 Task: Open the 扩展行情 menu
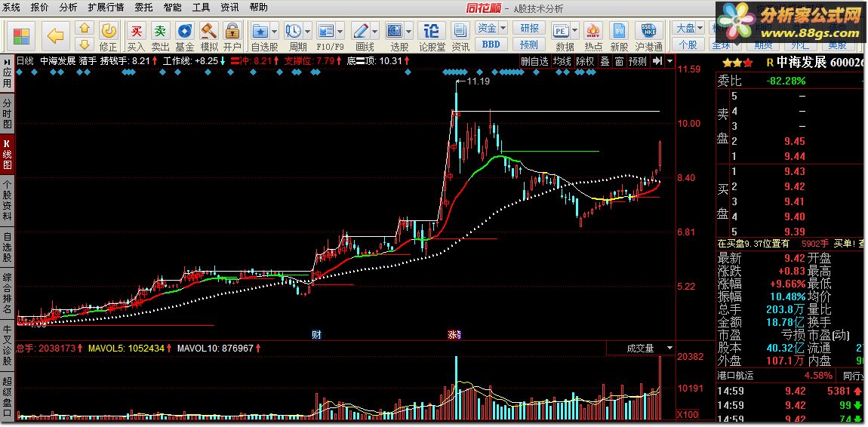click(x=106, y=8)
